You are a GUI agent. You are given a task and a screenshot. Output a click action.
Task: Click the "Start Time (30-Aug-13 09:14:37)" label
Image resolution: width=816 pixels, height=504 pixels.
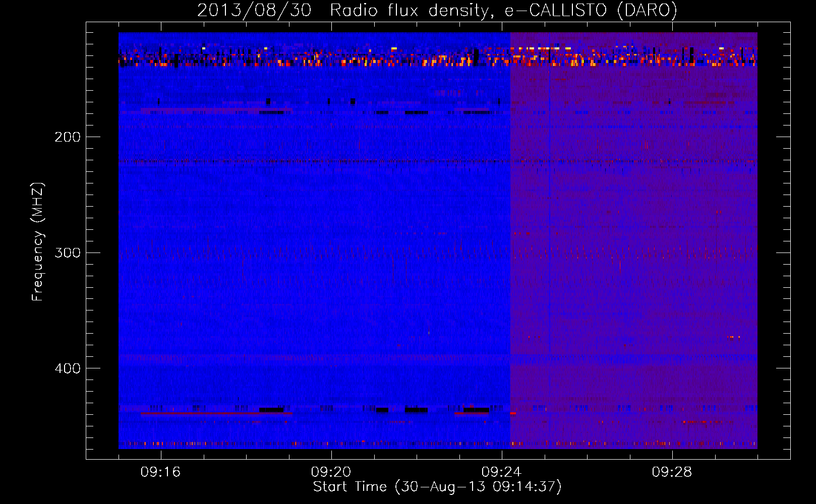tap(437, 487)
